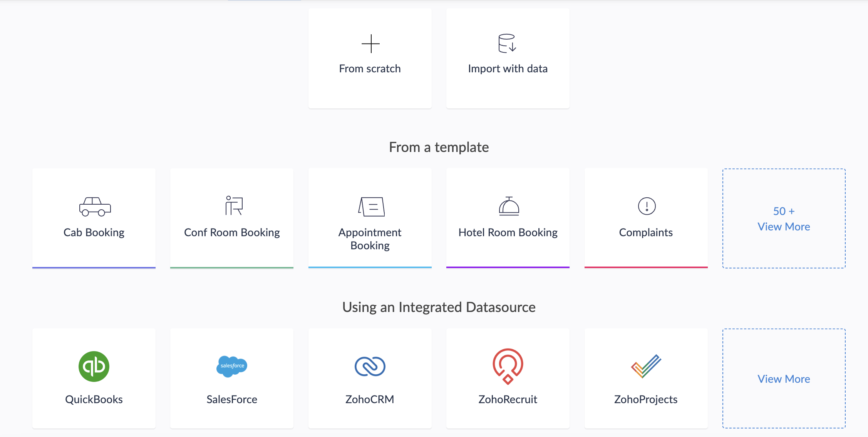This screenshot has height=437, width=868.
Task: Choose the QuickBooks logo
Action: click(94, 366)
